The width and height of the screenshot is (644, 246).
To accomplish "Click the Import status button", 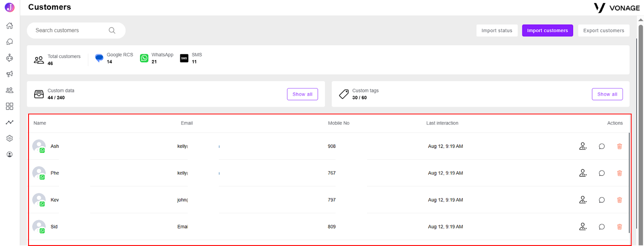I will point(497,31).
